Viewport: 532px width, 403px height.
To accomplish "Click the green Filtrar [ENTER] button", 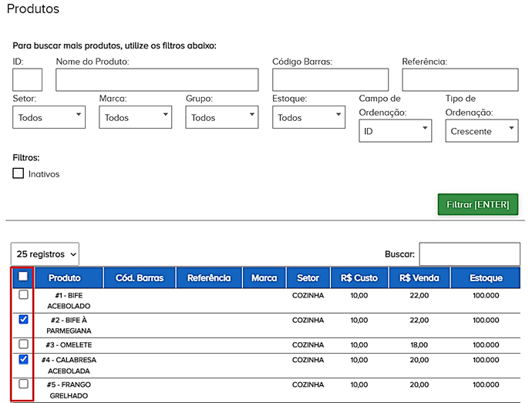I will 477,205.
